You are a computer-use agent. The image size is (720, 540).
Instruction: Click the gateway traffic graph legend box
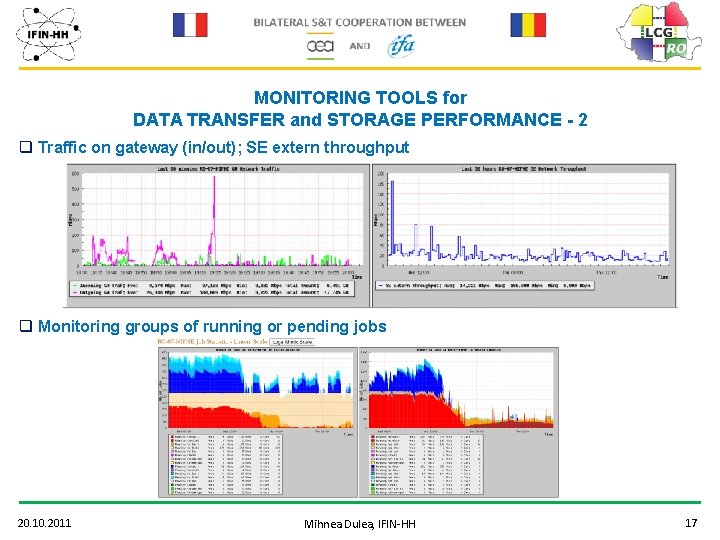tap(212, 288)
